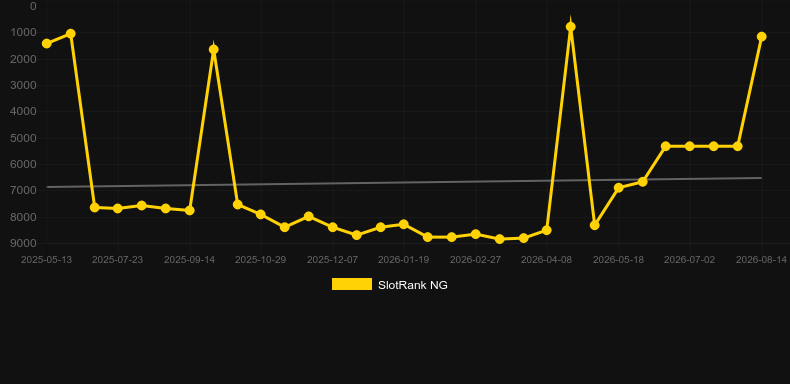
Task: Select the final data point at 2026-08-14
Action: (x=761, y=37)
